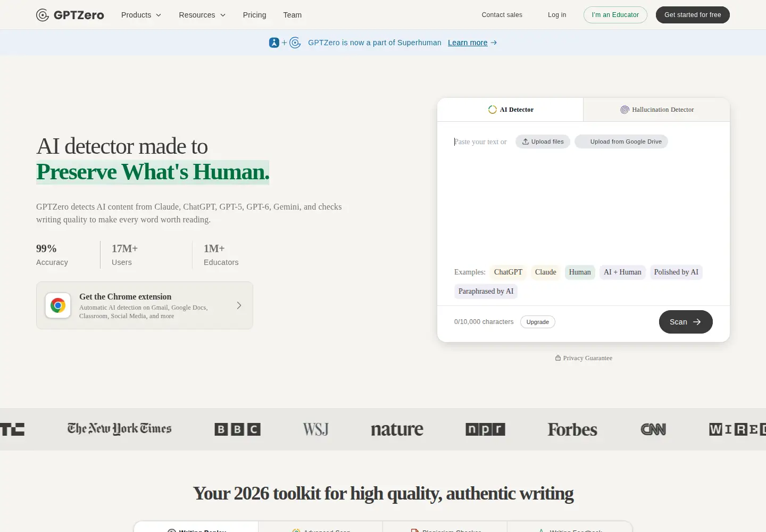The image size is (766, 532).
Task: Expand the Resources dropdown menu
Action: 202,15
